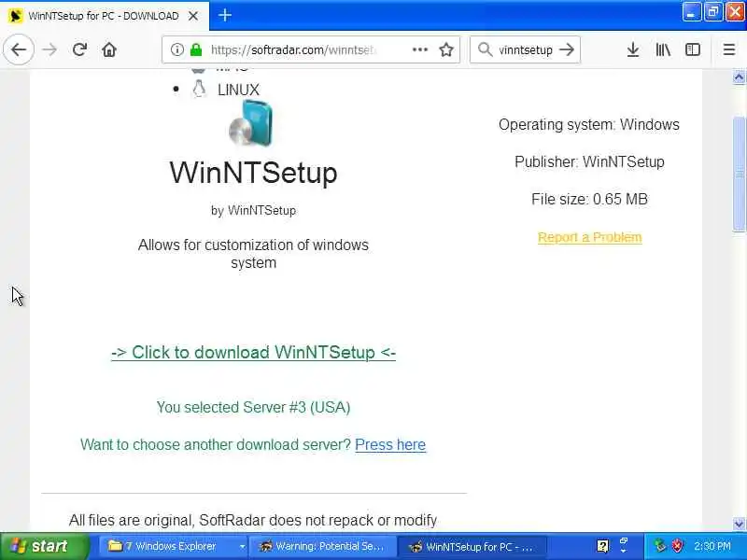Click the scrollbar down arrow
The image size is (747, 560).
coord(739,524)
